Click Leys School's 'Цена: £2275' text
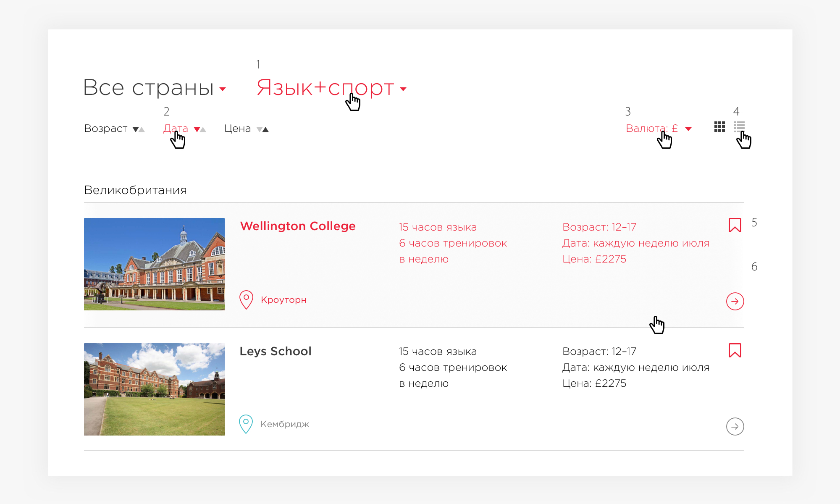 (x=594, y=383)
